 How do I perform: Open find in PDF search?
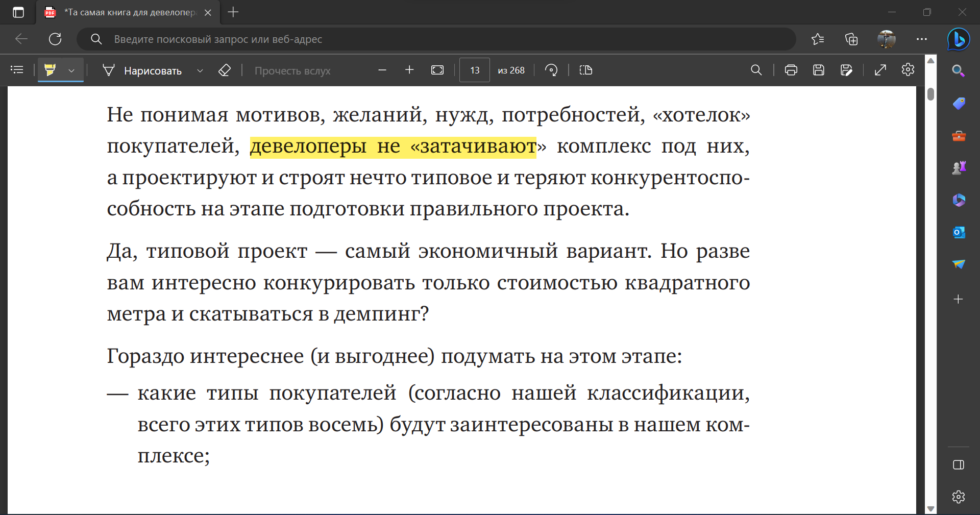click(756, 70)
